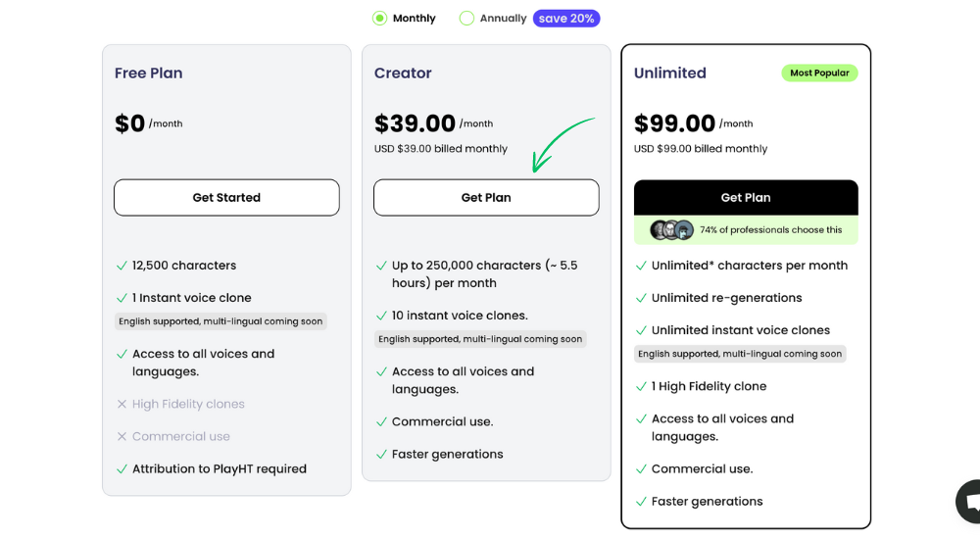
Task: Click checkmark beside Unlimited re-generations
Action: click(641, 298)
